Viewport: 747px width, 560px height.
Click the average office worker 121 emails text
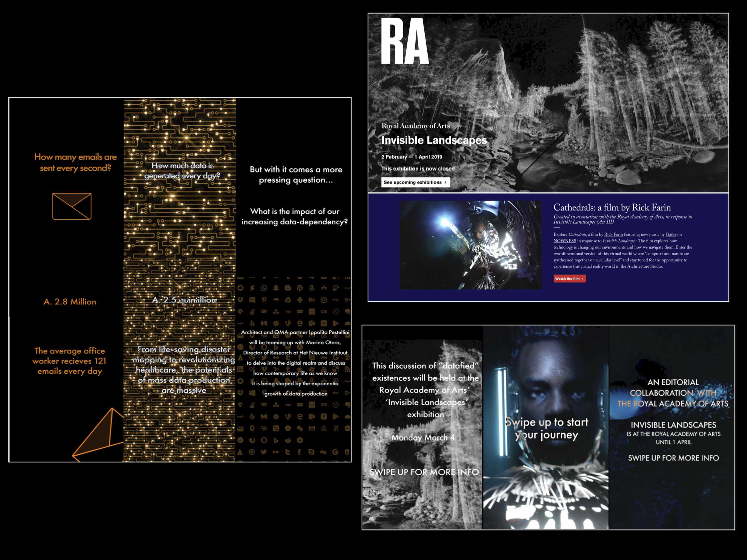[x=69, y=361]
